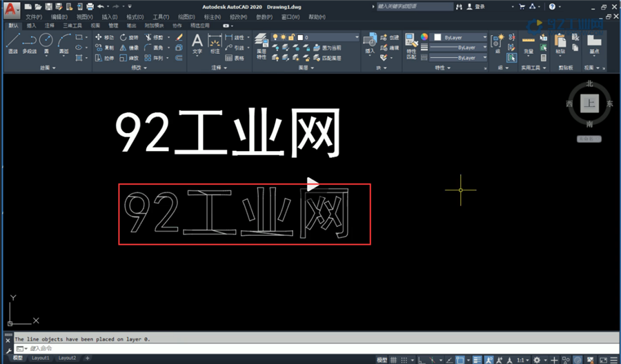621x364 pixels.
Task: Click the Mirror (镜像) tool
Action: coord(129,48)
